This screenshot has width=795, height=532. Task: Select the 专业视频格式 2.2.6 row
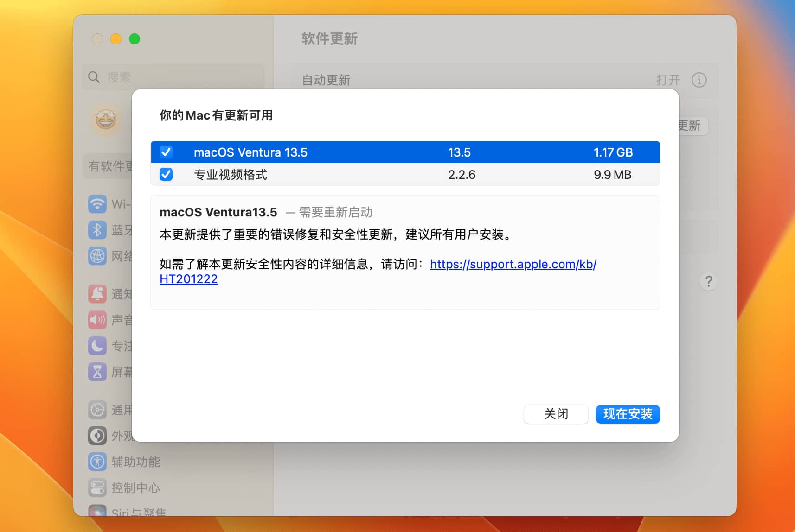(404, 175)
